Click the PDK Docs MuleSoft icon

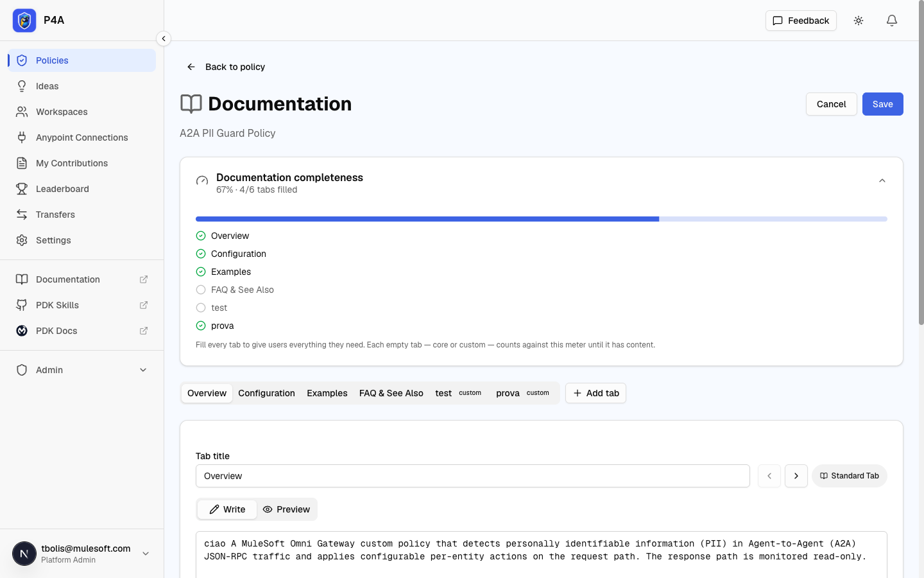pos(22,331)
